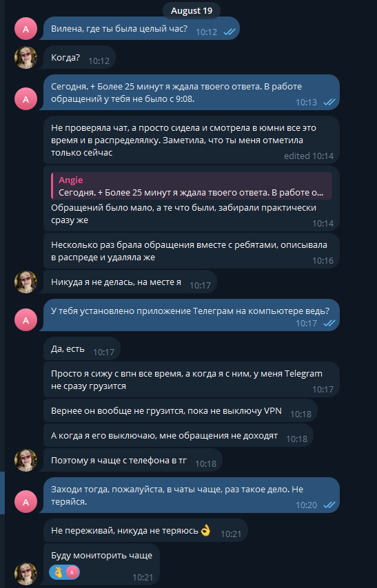Click read checkmarks on 10:13 message

click(x=329, y=102)
